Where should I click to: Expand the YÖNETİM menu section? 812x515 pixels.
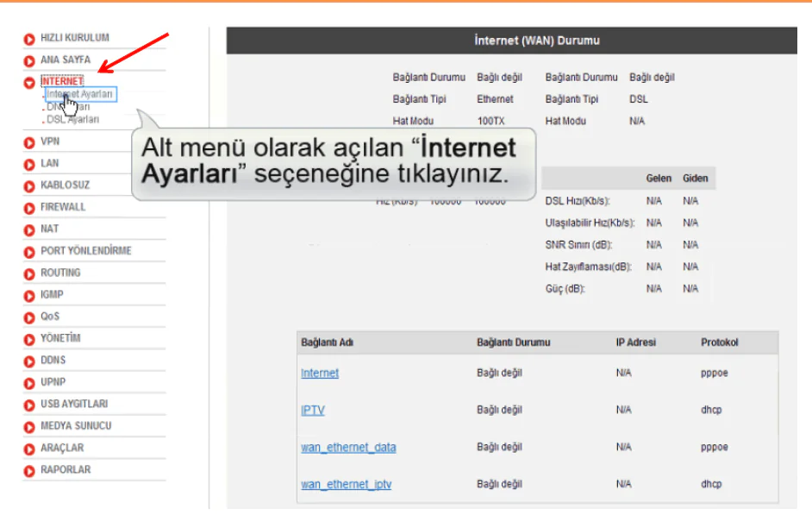click(x=62, y=338)
